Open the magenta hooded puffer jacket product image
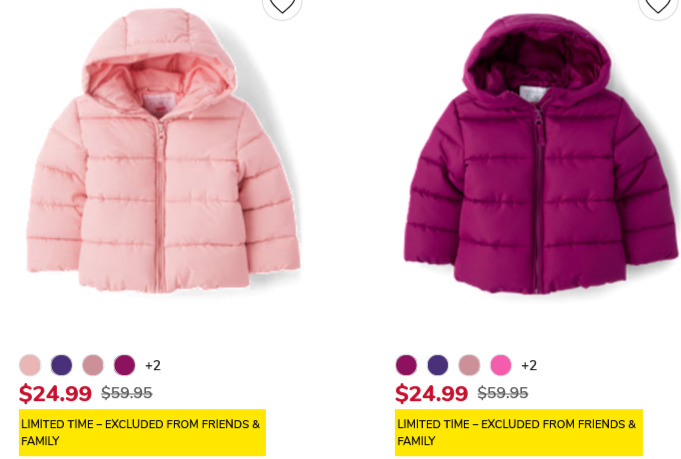Screen dimensions: 681x459 [541, 153]
